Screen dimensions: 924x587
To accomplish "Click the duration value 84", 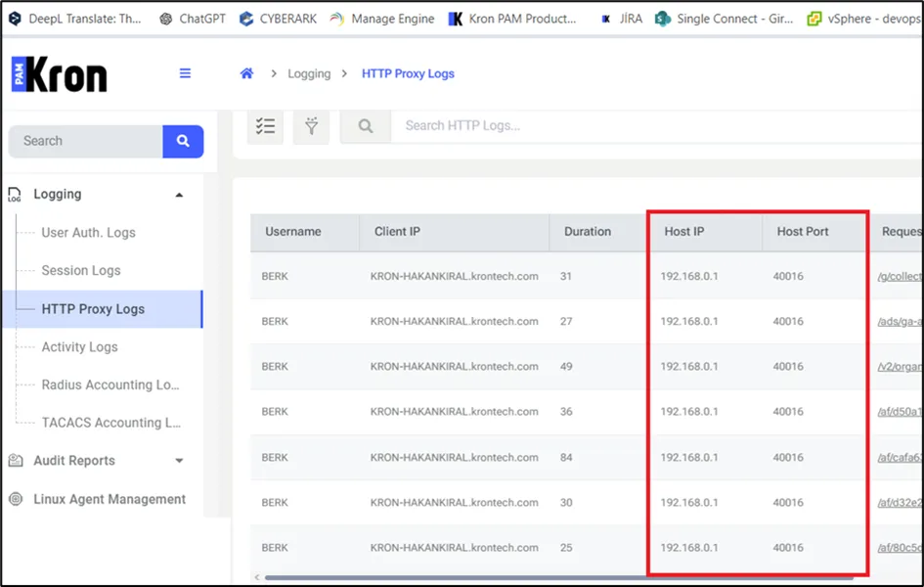I will 566,457.
